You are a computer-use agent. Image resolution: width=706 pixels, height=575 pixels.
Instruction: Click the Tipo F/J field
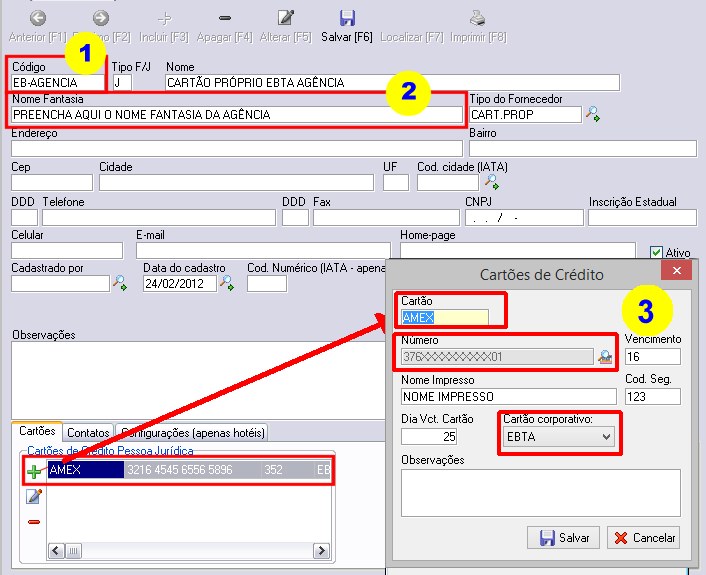coord(122,82)
